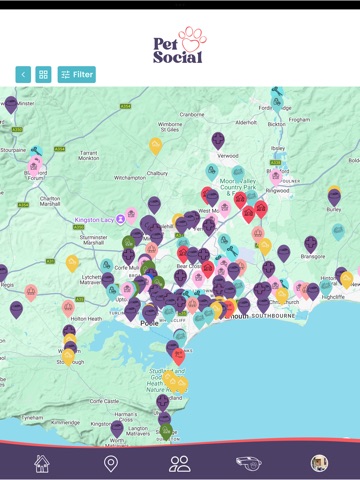Open the Home tab in bottom bar
This screenshot has width=360, height=480.
coord(42,464)
